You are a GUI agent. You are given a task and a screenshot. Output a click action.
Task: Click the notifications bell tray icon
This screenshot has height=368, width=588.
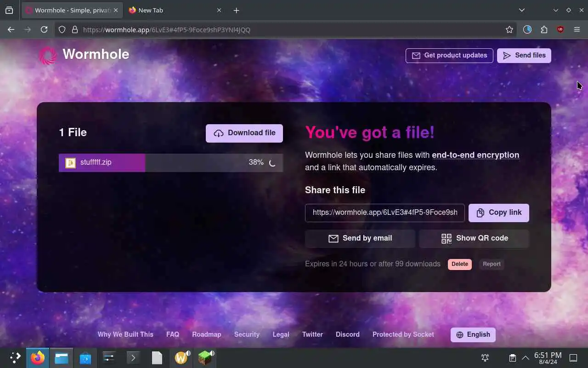click(485, 357)
